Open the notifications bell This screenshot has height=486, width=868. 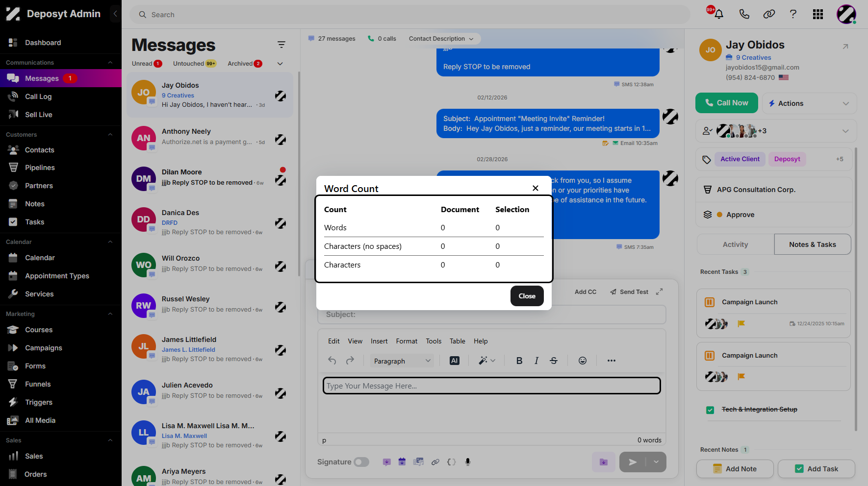coord(719,14)
